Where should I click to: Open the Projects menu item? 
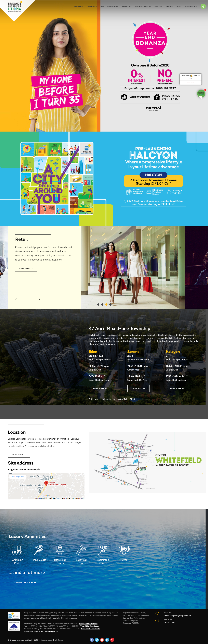127,6
